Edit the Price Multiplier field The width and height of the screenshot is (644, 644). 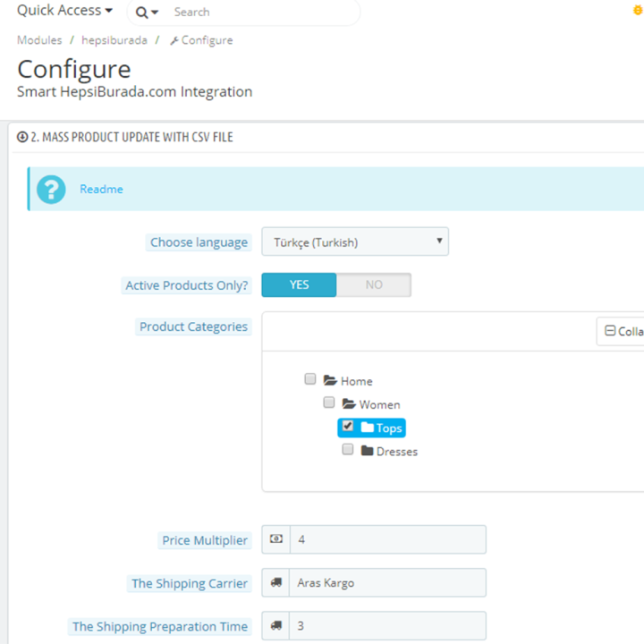click(387, 539)
